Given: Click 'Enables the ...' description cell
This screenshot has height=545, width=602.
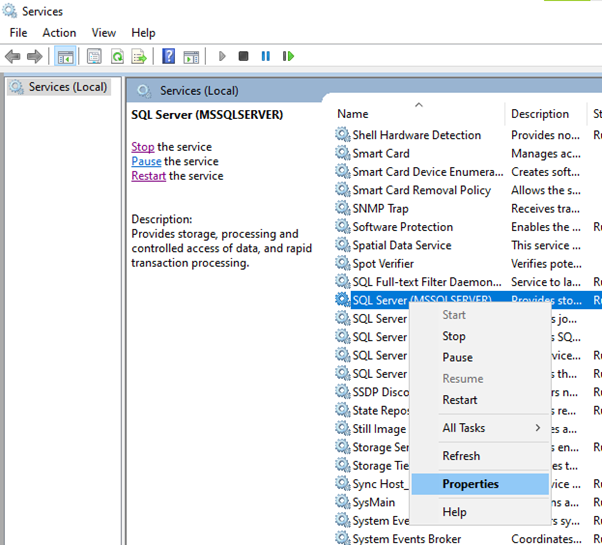Looking at the screenshot, I should 546,227.
